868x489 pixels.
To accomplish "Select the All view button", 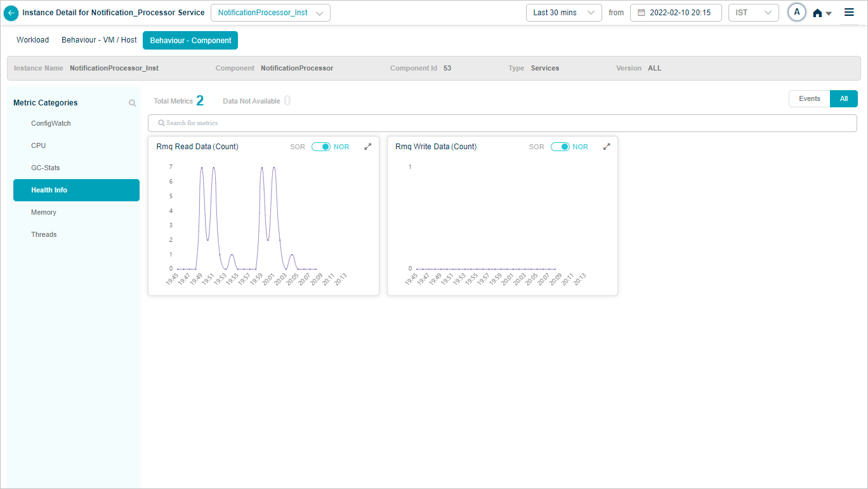I will (843, 99).
